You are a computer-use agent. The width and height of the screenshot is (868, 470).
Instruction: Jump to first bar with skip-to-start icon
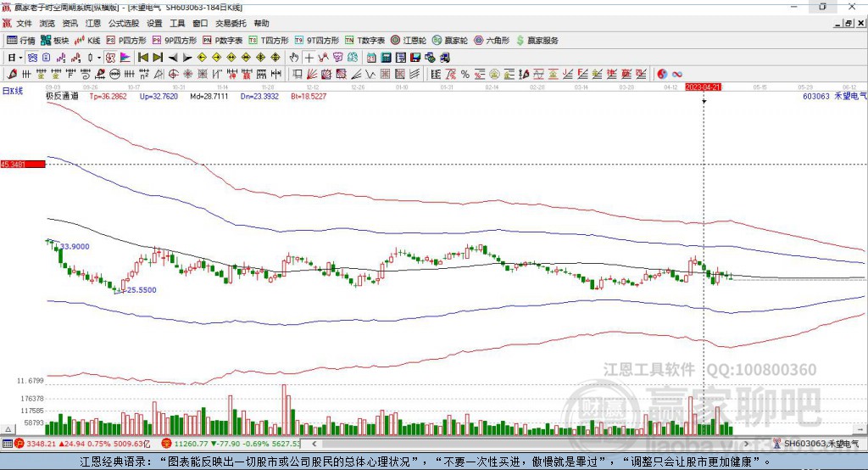click(142, 58)
